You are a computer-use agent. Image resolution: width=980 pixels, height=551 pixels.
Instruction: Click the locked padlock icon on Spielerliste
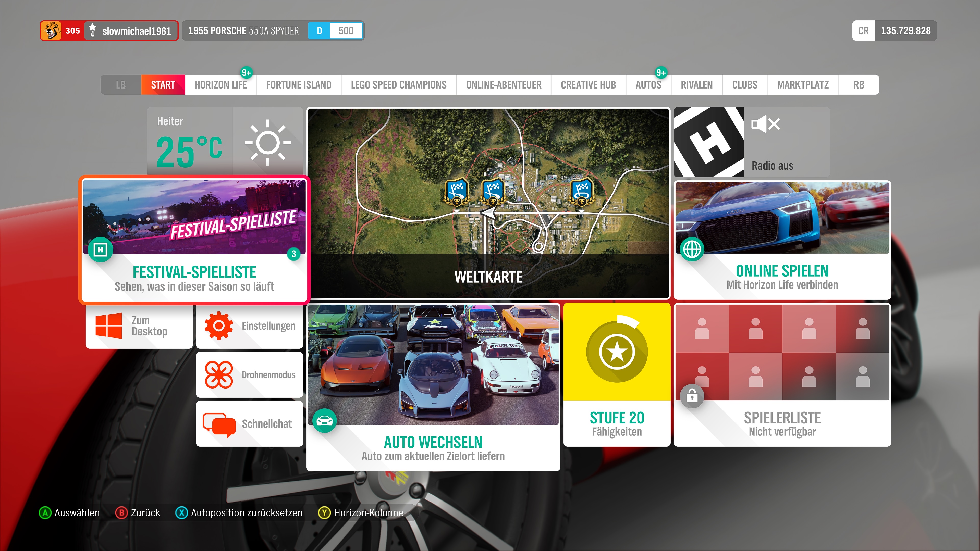point(692,397)
